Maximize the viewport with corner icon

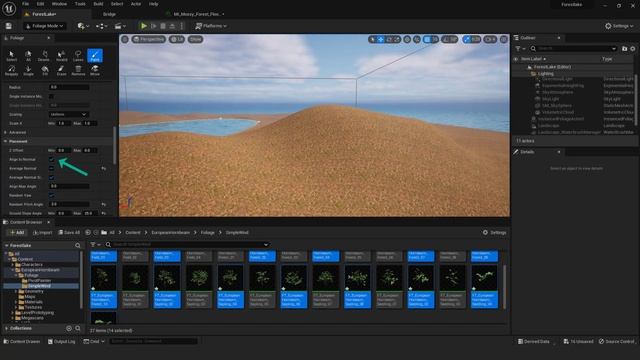pyautogui.click(x=504, y=39)
